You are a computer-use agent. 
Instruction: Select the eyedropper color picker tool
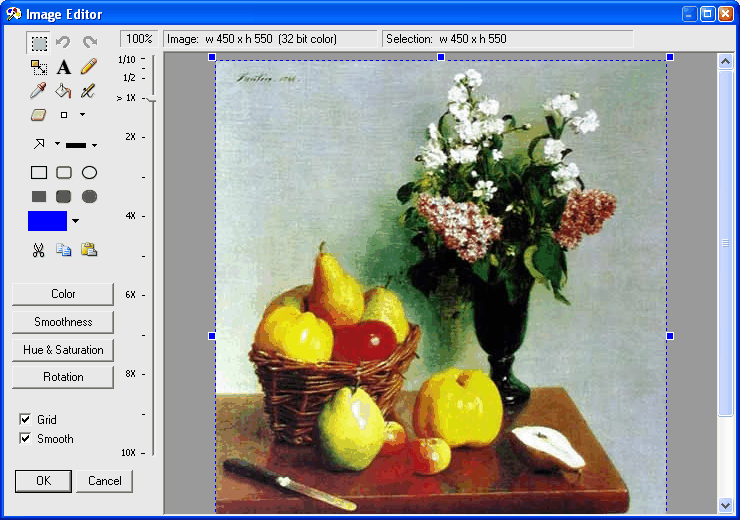point(38,90)
